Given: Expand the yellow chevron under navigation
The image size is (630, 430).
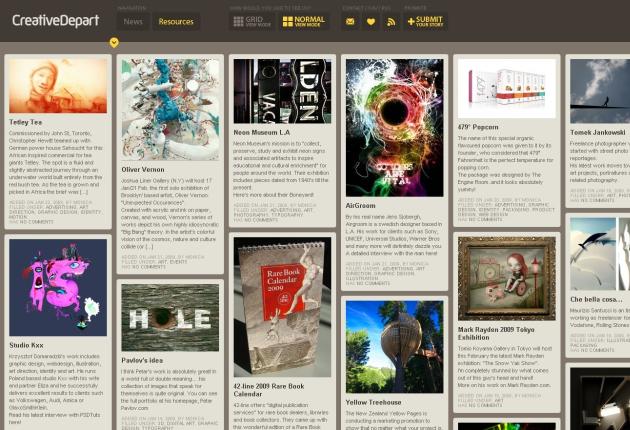Looking at the screenshot, I should click(114, 42).
